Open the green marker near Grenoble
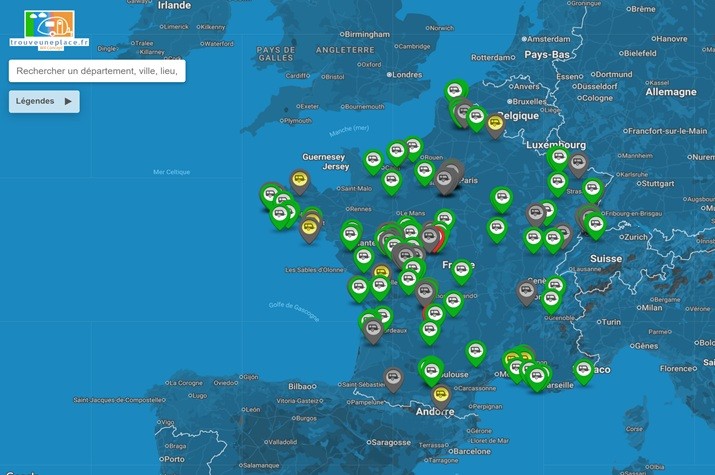The height and width of the screenshot is (475, 715). coord(551,299)
